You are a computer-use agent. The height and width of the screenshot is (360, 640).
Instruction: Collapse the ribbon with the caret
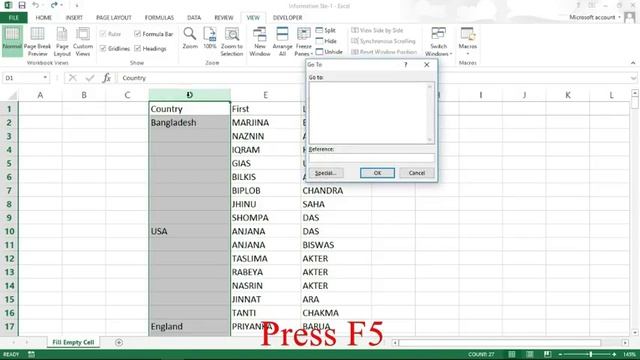pyautogui.click(x=633, y=63)
